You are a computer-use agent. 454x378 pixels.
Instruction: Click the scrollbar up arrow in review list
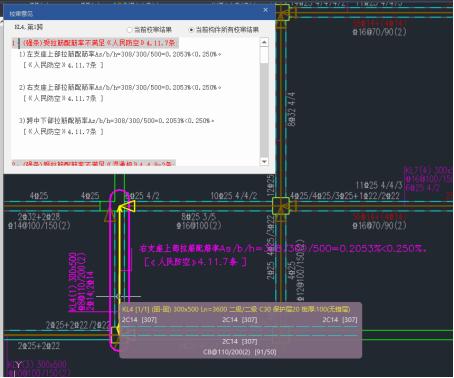pos(264,42)
